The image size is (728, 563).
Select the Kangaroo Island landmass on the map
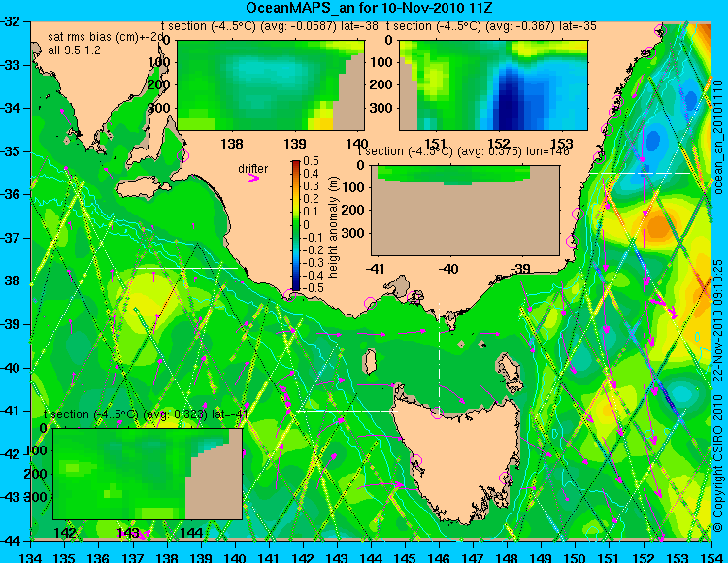coord(143,188)
